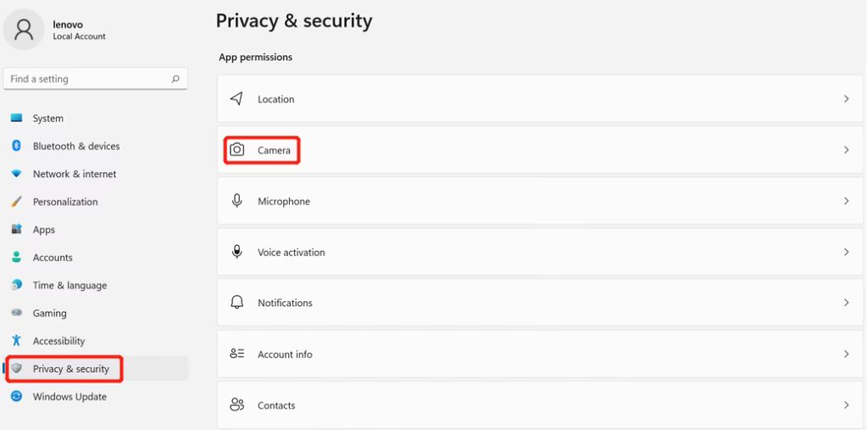868x430 pixels.
Task: Go to Network & internet settings
Action: point(75,174)
